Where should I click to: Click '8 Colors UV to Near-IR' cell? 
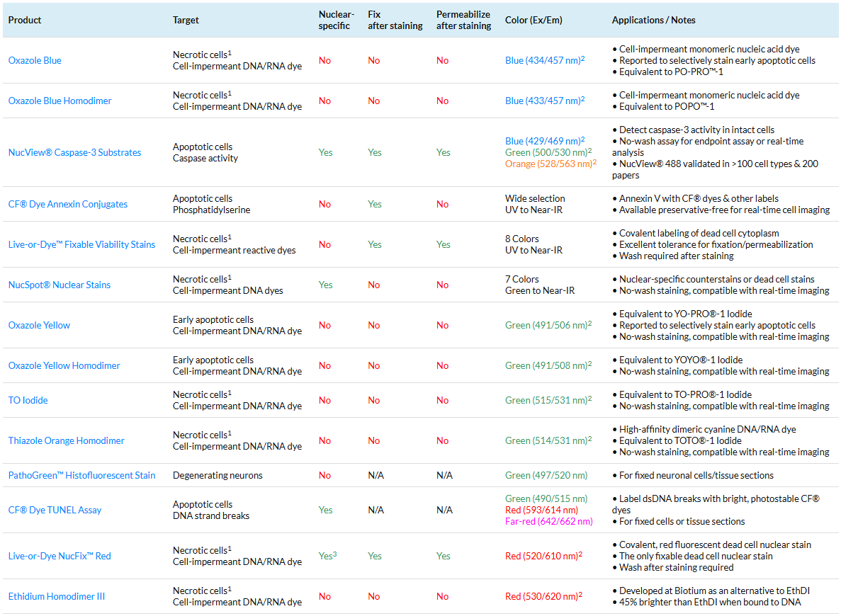[534, 244]
